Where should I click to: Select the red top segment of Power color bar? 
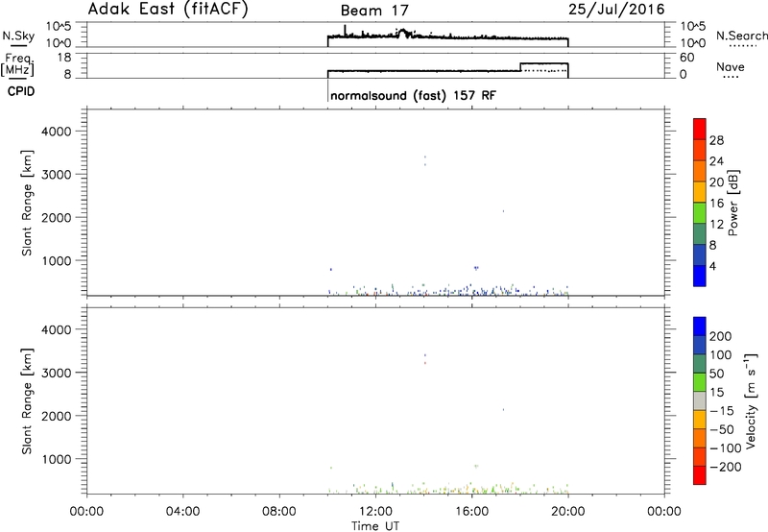pos(700,129)
